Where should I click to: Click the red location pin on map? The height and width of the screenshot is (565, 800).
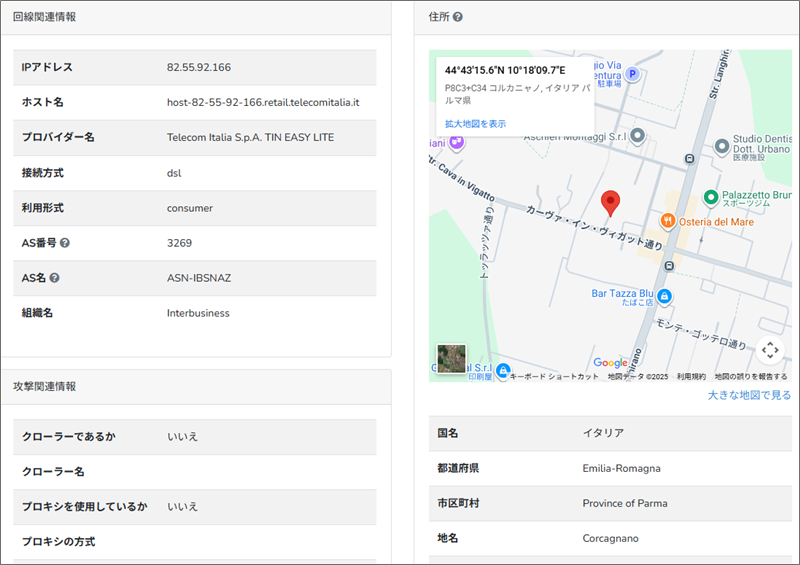click(611, 203)
